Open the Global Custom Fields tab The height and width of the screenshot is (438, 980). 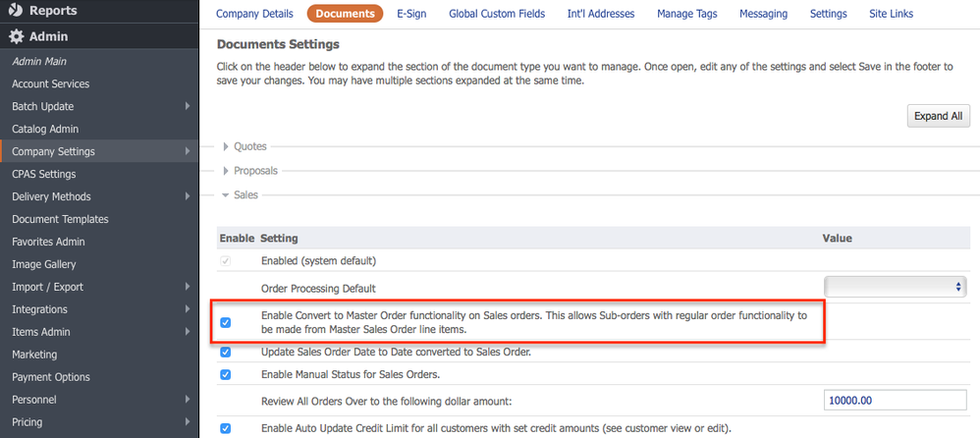pos(498,14)
